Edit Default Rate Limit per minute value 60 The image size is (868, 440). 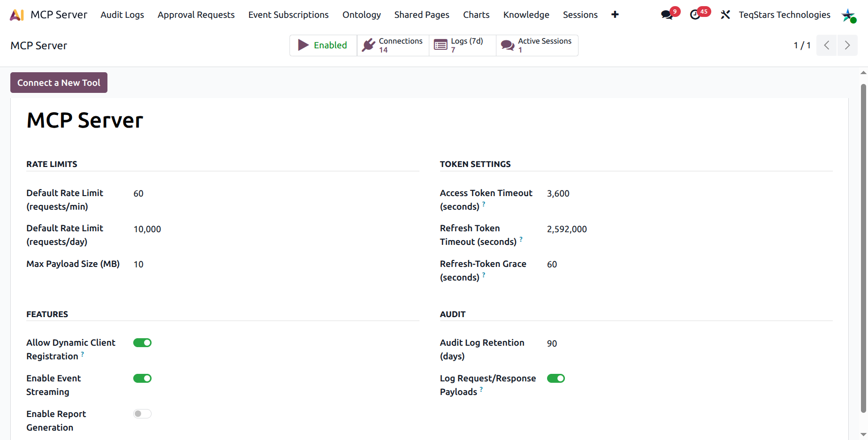(138, 194)
